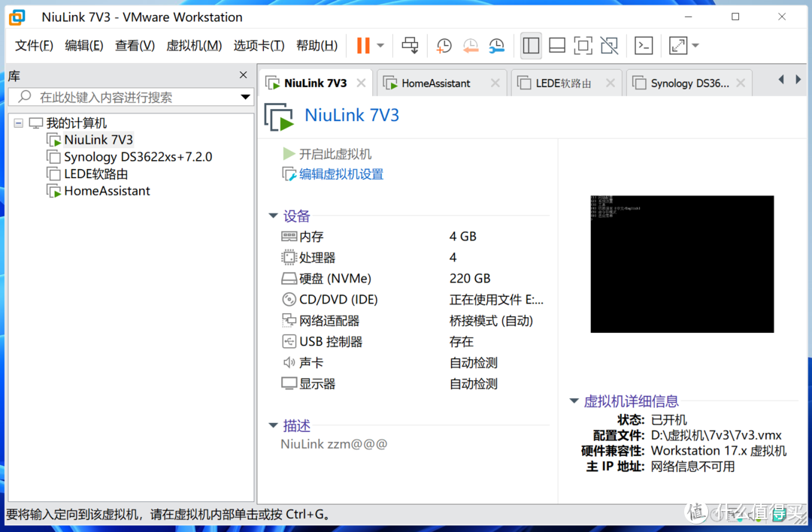Viewport: 812px width, 532px height.
Task: Switch the VM to Unity mode
Action: [609, 46]
